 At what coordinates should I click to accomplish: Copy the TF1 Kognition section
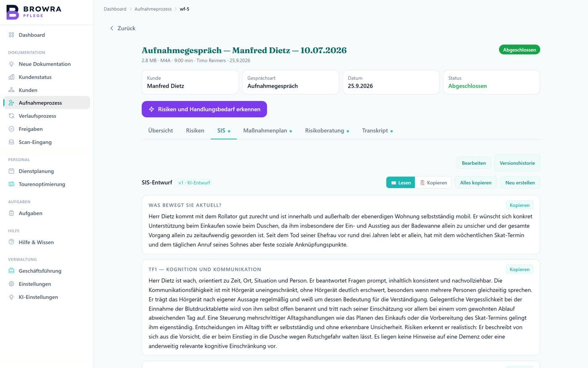tap(519, 269)
